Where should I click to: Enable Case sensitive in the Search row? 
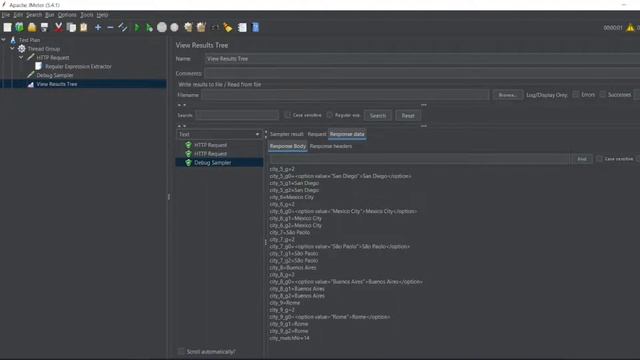click(x=287, y=115)
